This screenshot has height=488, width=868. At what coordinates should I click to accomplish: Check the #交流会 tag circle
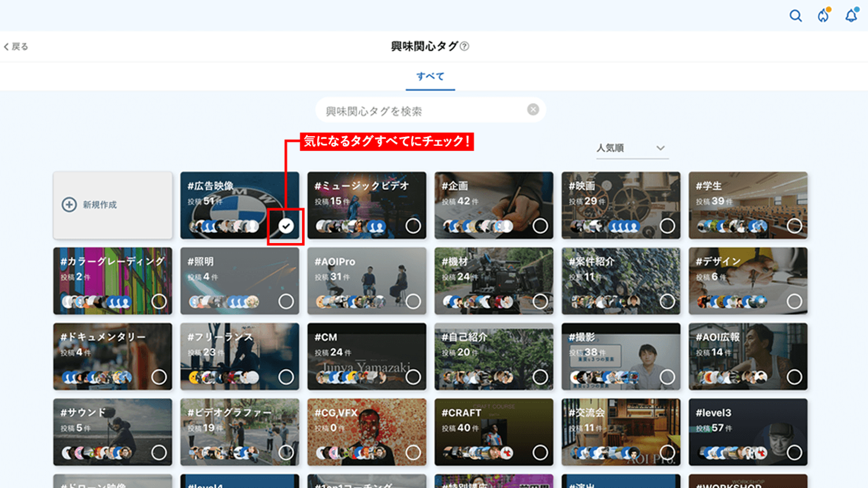pos(667,452)
